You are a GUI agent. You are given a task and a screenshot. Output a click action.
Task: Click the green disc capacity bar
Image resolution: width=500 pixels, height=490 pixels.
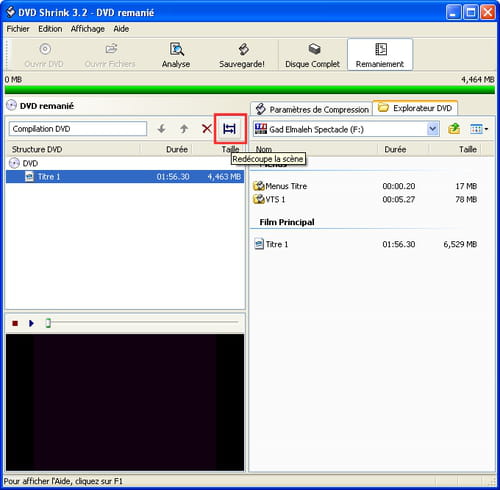coord(250,90)
